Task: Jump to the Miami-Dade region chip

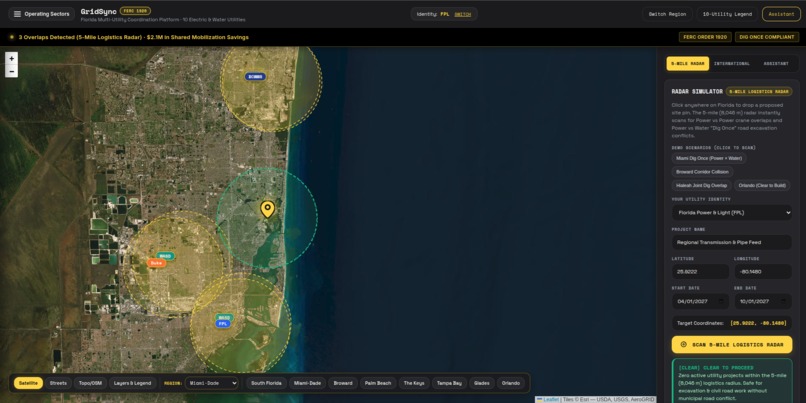Action: (307, 383)
